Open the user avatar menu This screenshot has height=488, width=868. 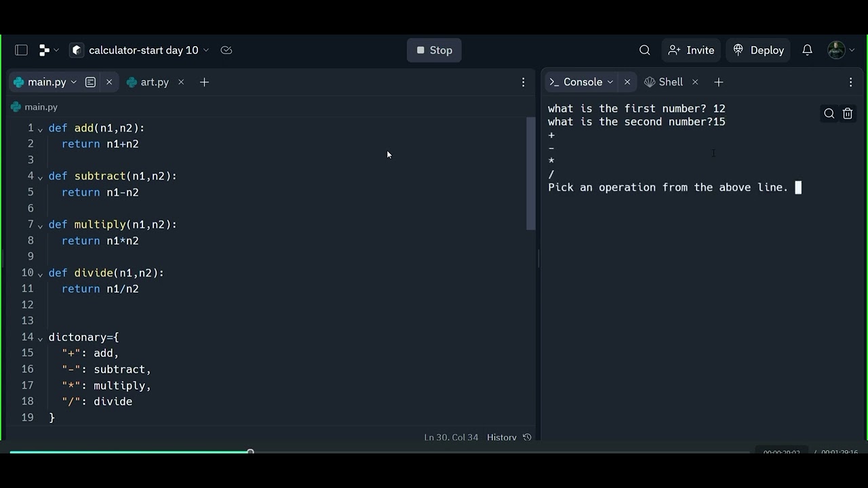pyautogui.click(x=836, y=50)
